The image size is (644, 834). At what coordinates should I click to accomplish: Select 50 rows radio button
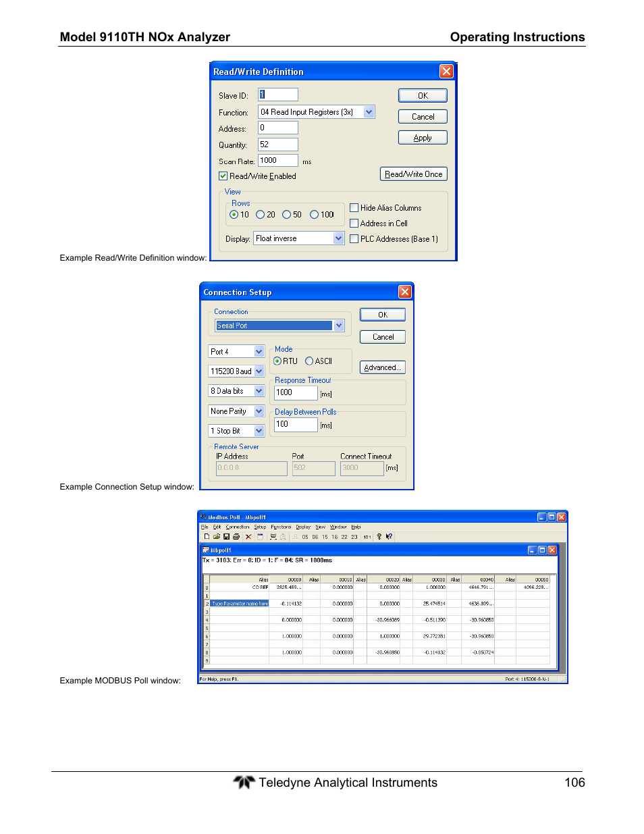point(287,215)
